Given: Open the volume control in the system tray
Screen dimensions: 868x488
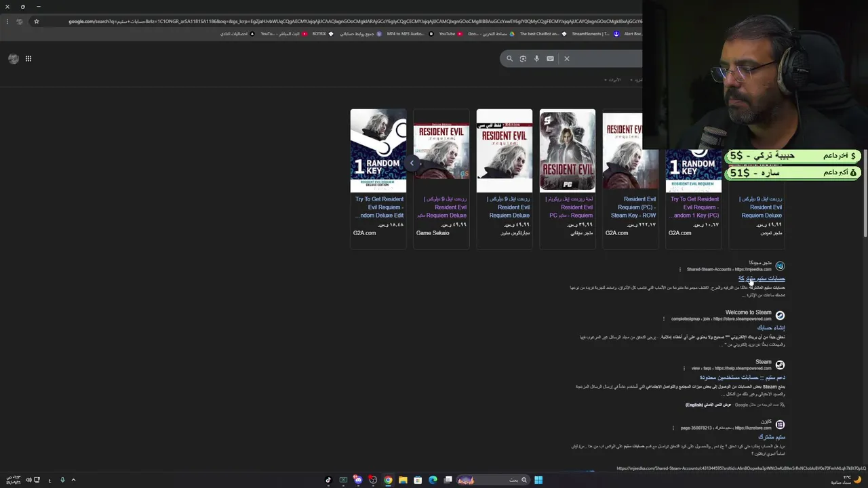Looking at the screenshot, I should [28, 480].
